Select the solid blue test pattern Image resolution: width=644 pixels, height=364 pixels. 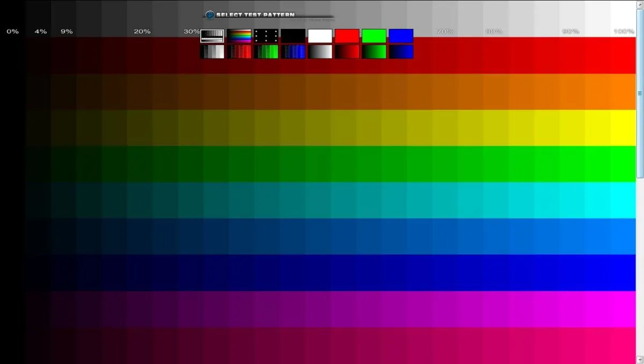401,36
